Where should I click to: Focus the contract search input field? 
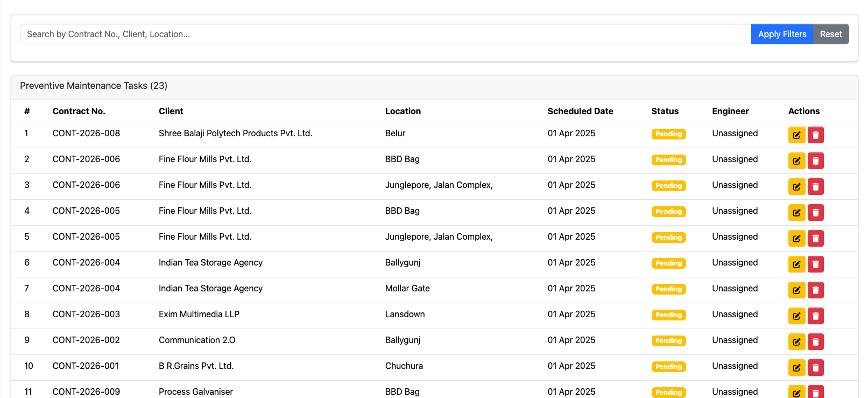(385, 34)
